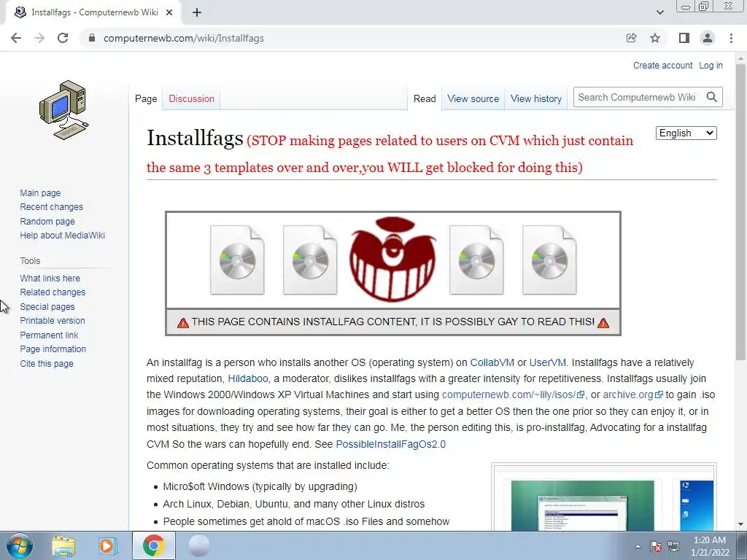Open a new tab with the plus button

click(x=197, y=13)
